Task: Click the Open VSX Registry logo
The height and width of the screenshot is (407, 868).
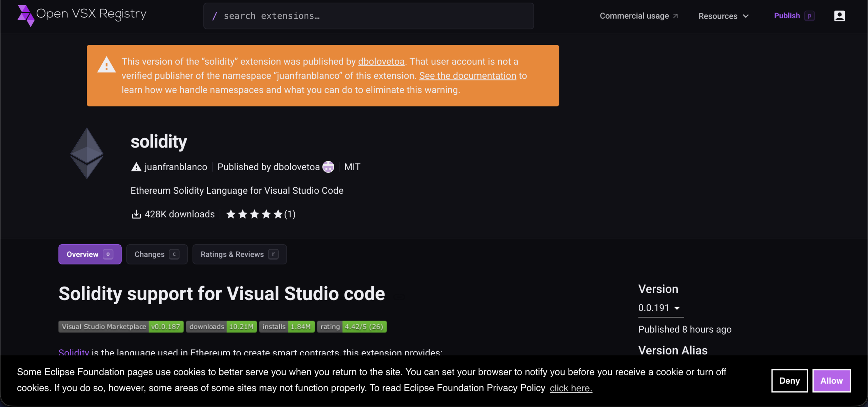Action: [82, 15]
